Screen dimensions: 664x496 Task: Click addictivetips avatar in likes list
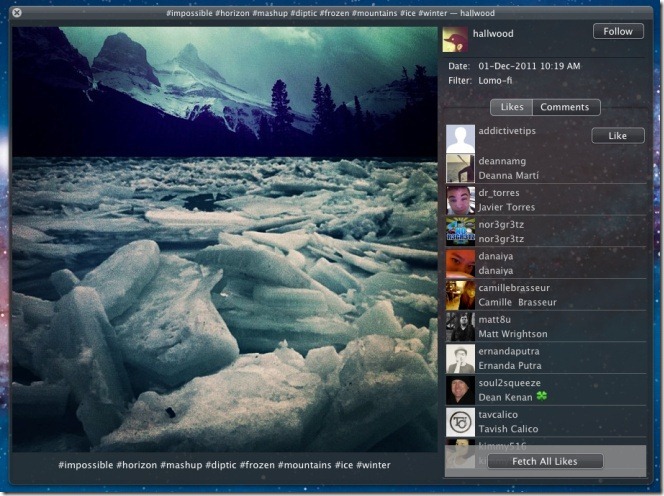pos(460,138)
